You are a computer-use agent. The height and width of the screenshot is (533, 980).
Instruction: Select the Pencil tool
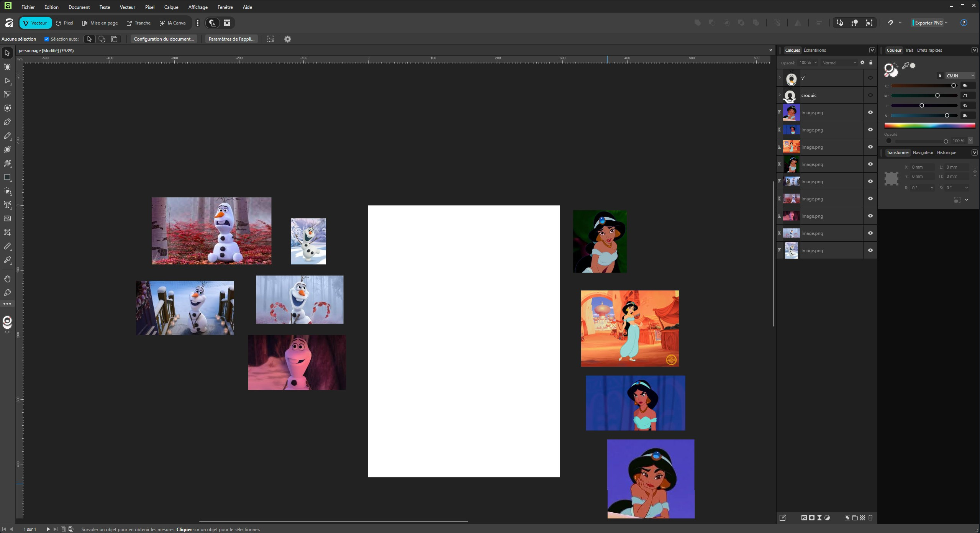7,136
